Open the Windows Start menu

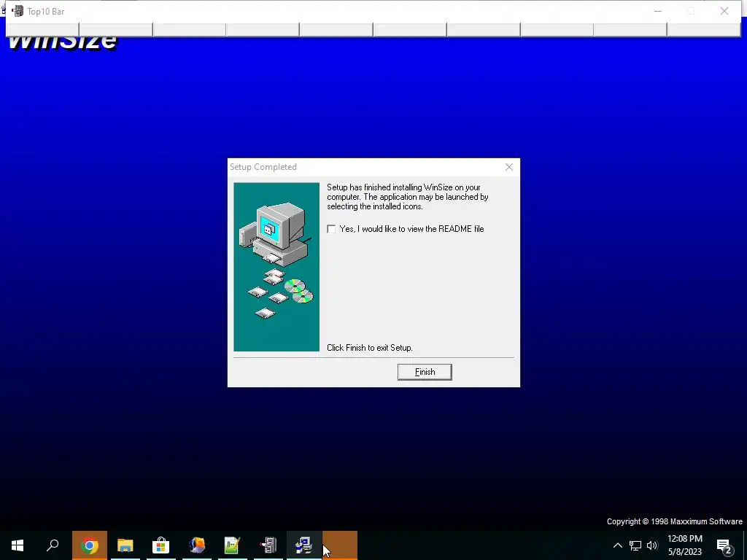18,545
